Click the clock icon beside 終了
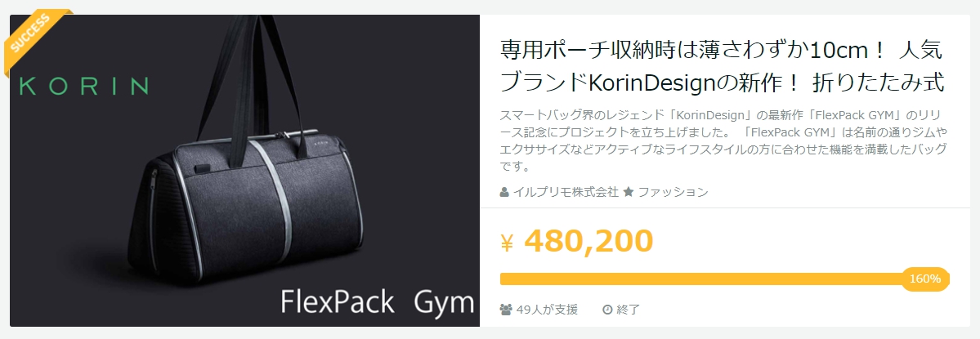The height and width of the screenshot is (339, 980). pyautogui.click(x=606, y=309)
